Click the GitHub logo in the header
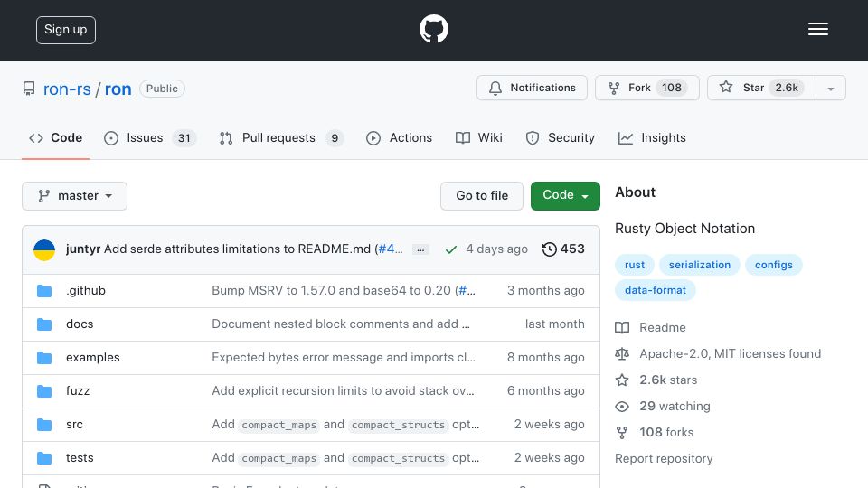The width and height of the screenshot is (868, 488). tap(433, 29)
